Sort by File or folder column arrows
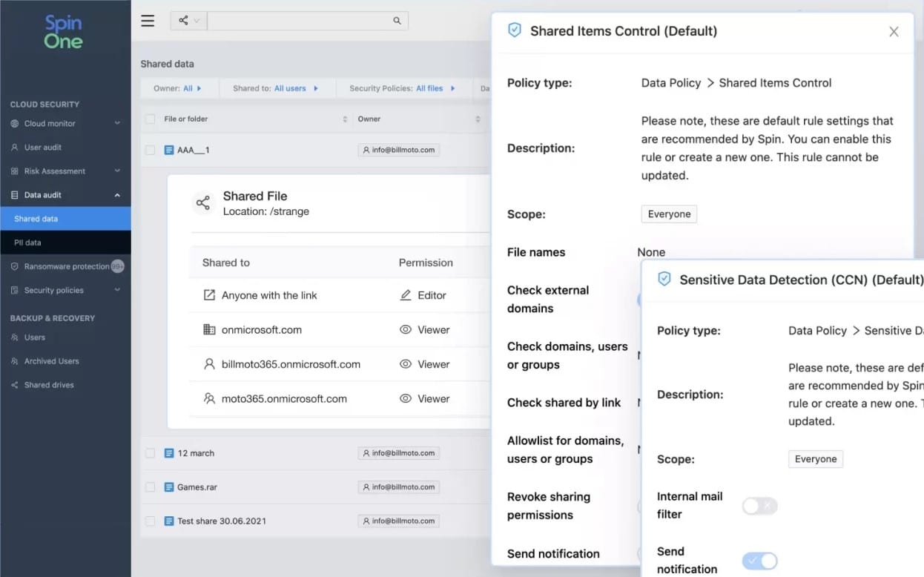The height and width of the screenshot is (577, 924). [x=345, y=119]
